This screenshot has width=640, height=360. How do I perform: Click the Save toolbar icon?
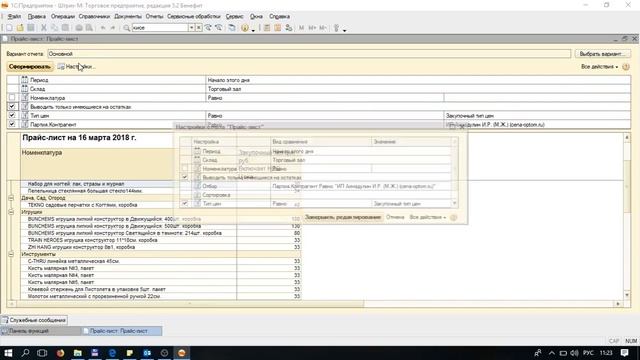point(31,28)
